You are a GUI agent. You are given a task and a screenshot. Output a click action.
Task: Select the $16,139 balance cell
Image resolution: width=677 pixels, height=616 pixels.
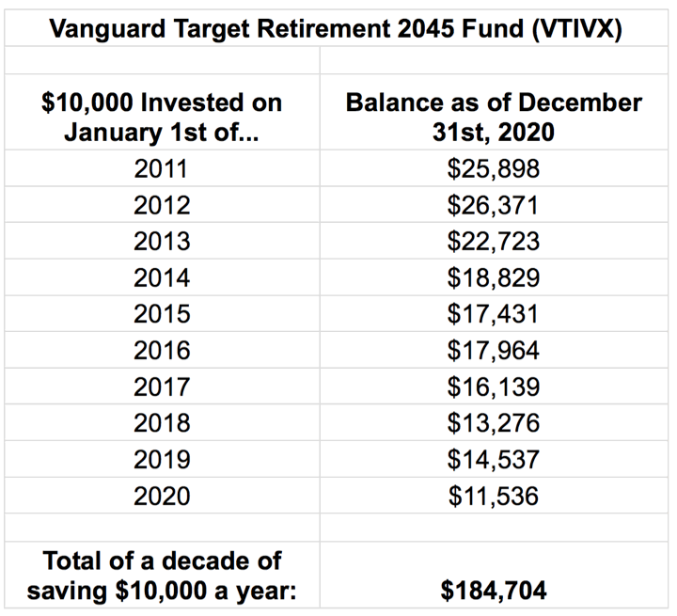point(494,387)
